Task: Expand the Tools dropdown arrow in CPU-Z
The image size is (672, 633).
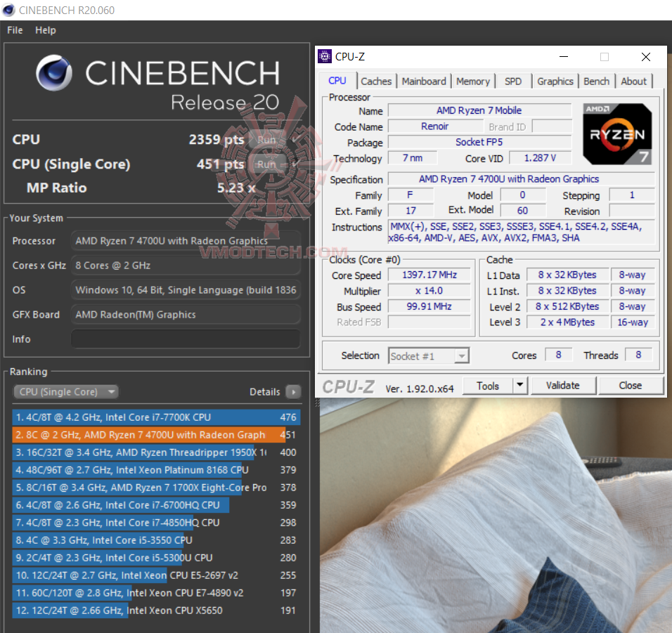Action: point(520,385)
